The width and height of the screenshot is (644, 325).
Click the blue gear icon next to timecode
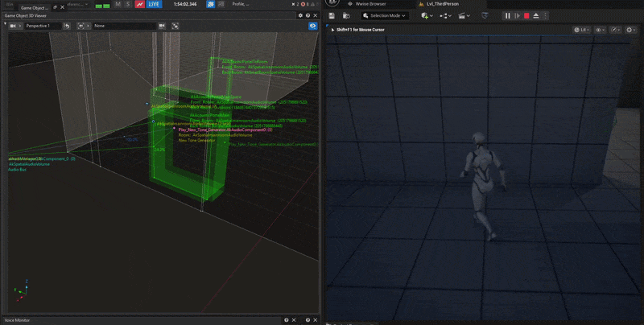click(211, 4)
